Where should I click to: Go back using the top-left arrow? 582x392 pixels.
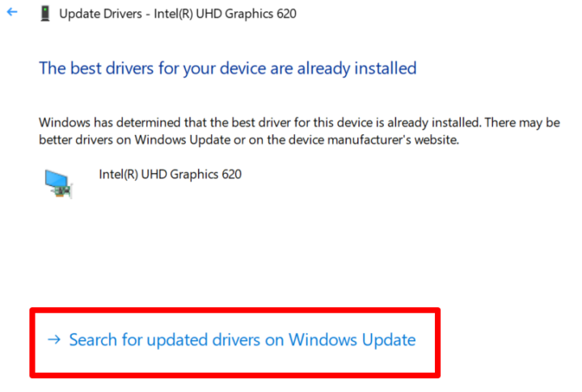11,14
